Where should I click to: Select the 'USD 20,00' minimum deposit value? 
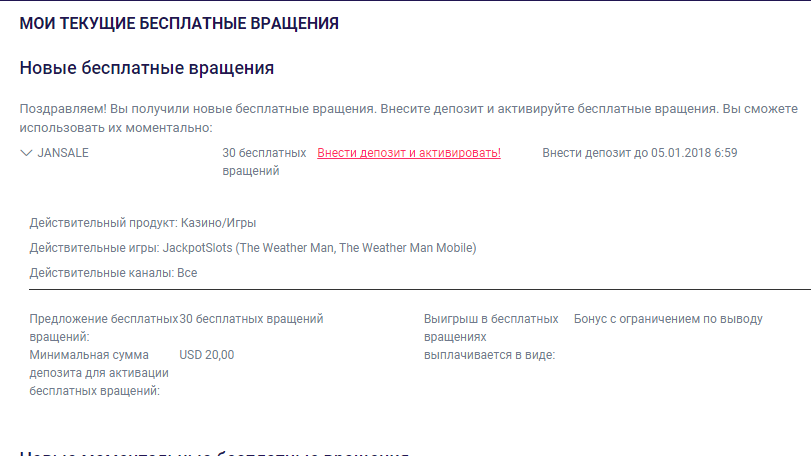pos(206,355)
